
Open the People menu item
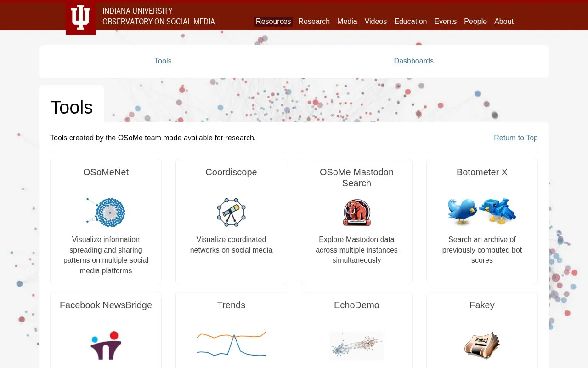(x=475, y=21)
